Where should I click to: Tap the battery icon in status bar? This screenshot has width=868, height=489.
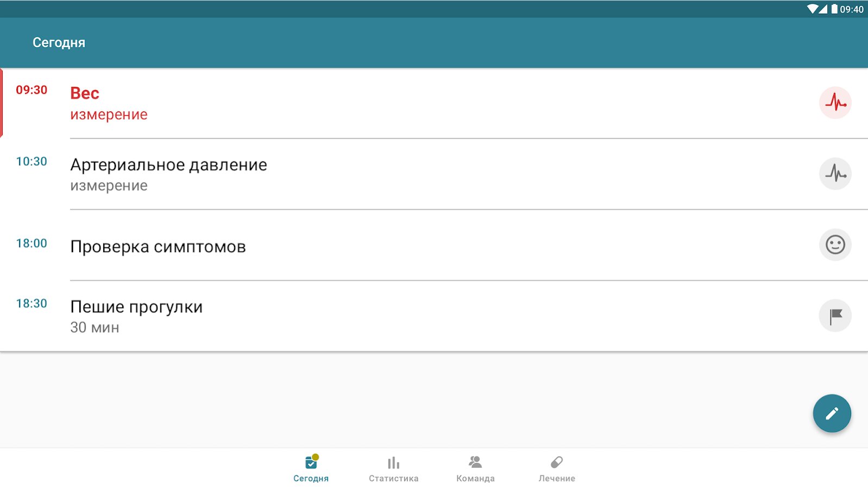[x=834, y=9]
